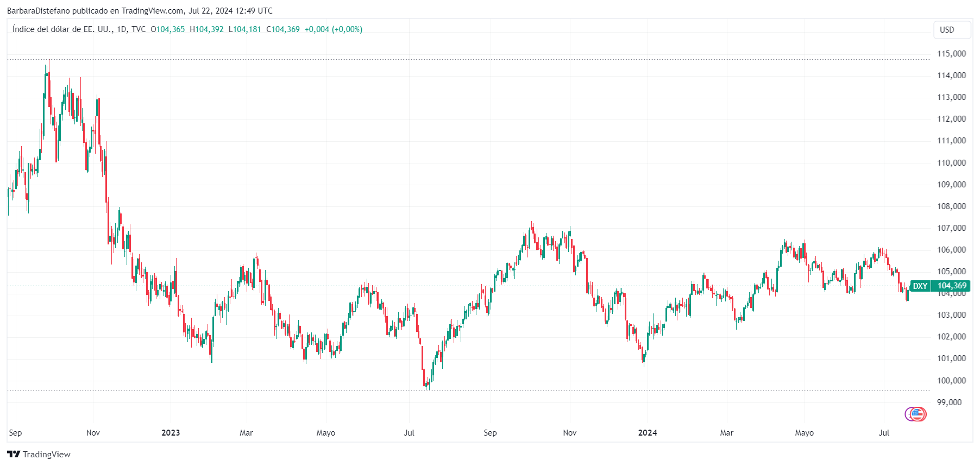Click the TVC source label
This screenshot has width=980, height=466.
pyautogui.click(x=139, y=29)
